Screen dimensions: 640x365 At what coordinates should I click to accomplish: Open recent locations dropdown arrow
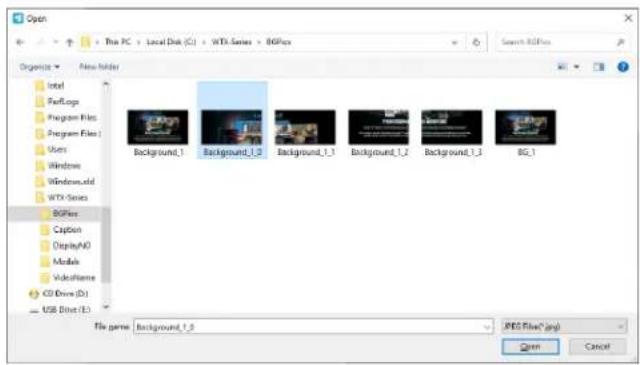[x=56, y=42]
